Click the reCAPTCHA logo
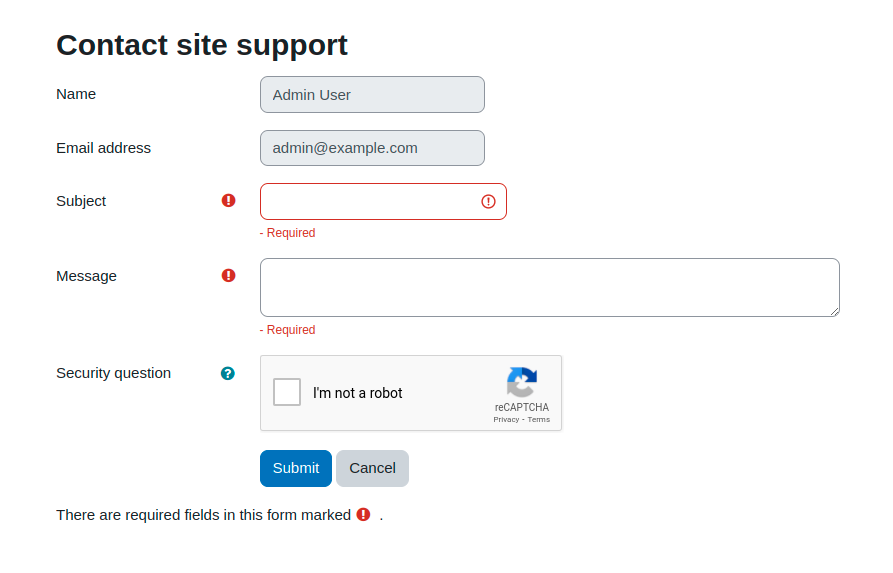 pos(522,382)
